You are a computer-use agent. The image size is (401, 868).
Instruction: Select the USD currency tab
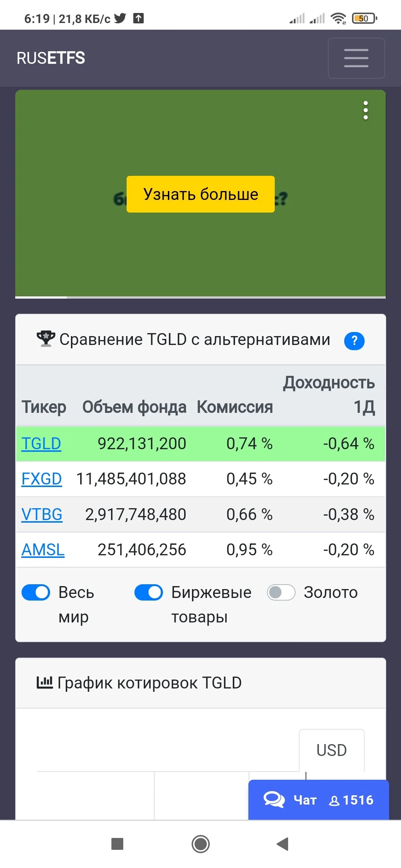pos(332,750)
